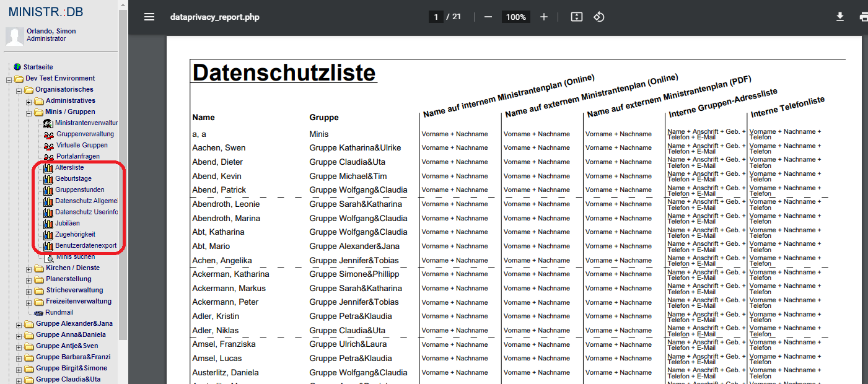Open the Rundmail entry
868x384 pixels.
tap(59, 313)
